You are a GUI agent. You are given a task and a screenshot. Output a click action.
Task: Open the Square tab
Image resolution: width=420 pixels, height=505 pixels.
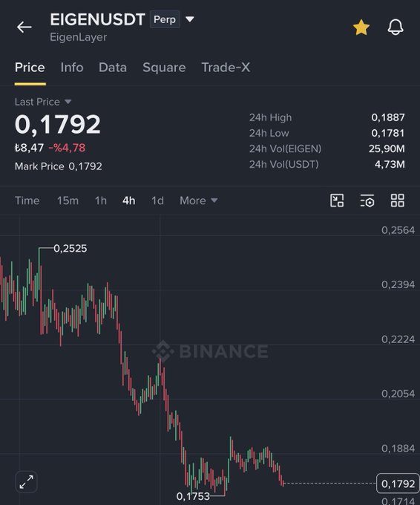point(164,68)
